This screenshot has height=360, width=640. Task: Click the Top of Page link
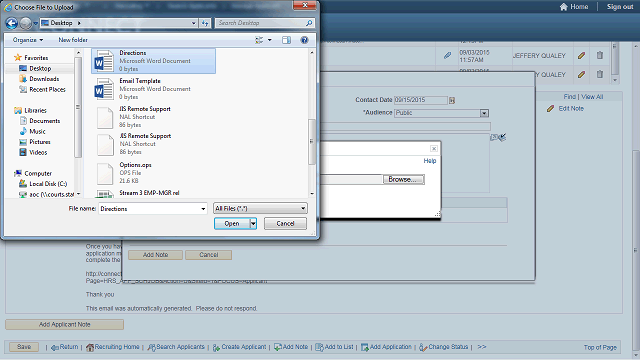click(x=600, y=347)
